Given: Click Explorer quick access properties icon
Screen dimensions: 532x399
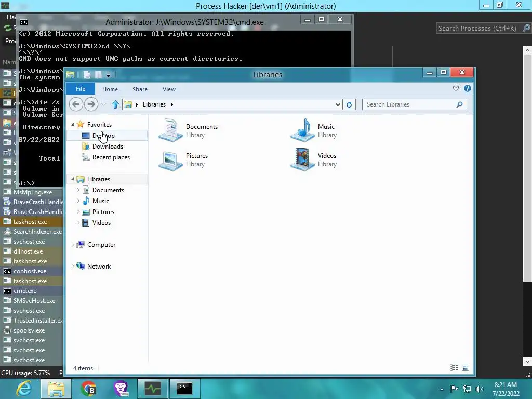Looking at the screenshot, I should [x=87, y=75].
